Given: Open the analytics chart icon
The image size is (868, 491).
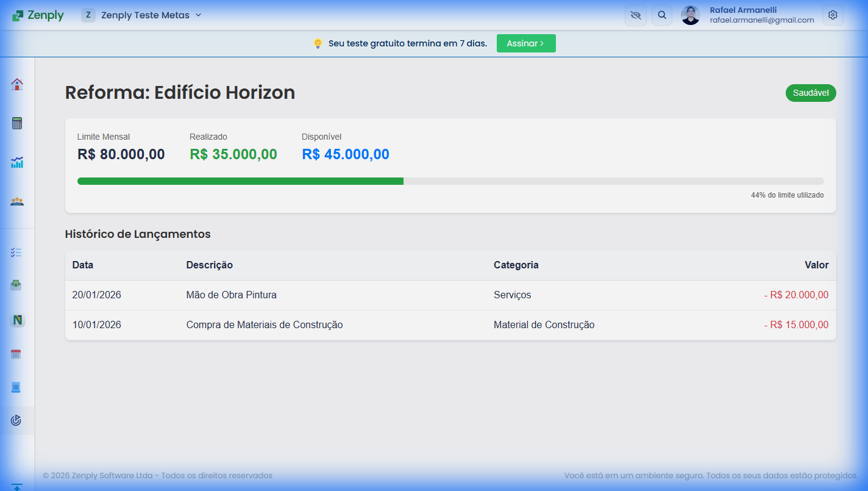Looking at the screenshot, I should pos(16,162).
